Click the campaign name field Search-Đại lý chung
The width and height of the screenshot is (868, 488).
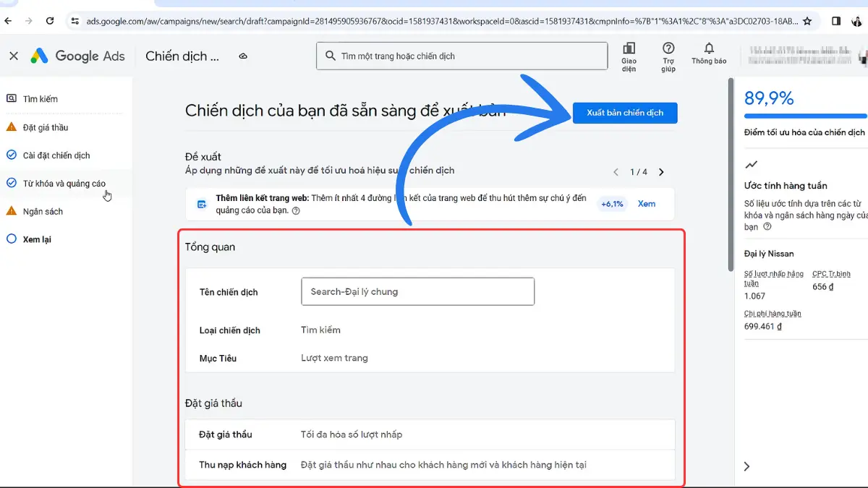coord(417,291)
